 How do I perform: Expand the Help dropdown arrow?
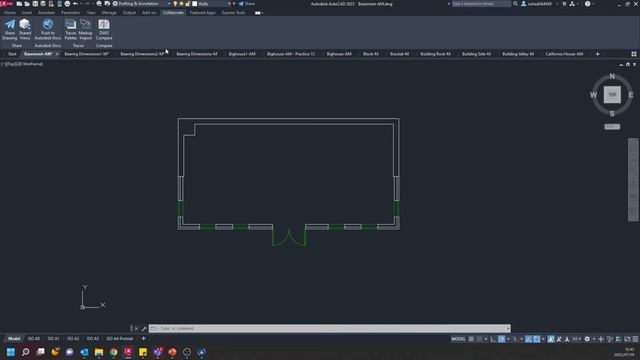593,4
